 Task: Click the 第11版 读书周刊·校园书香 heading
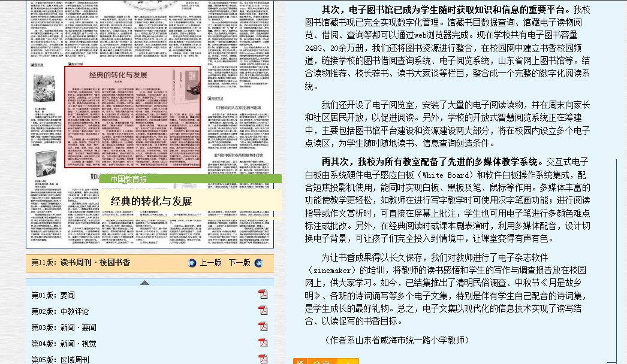click(x=81, y=263)
